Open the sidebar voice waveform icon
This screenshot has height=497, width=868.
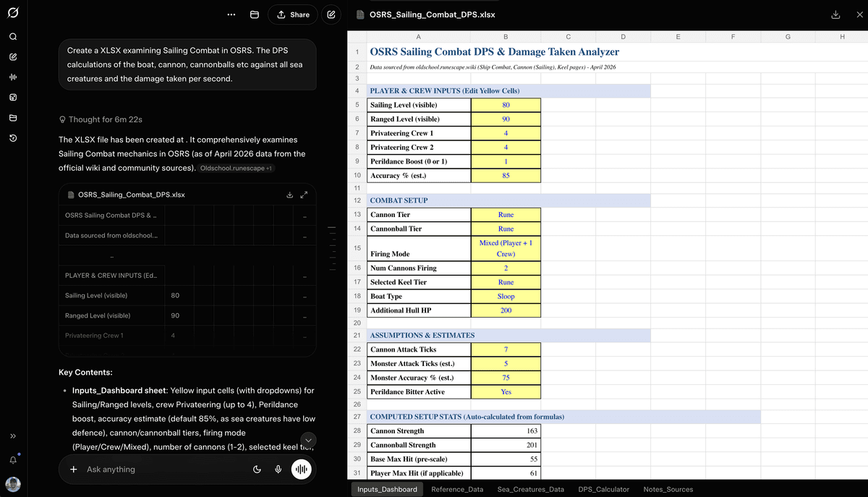pos(14,77)
